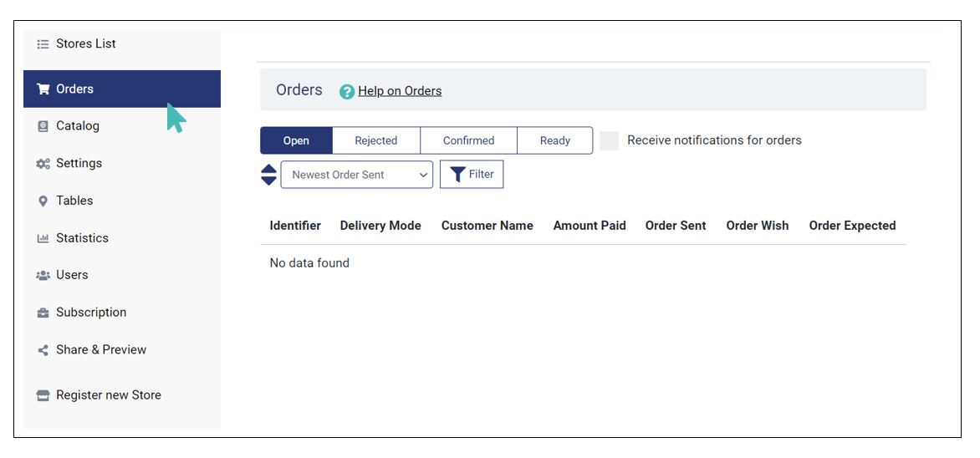Screen dimensions: 980x458
Task: Toggle sort direction with up-down arrows
Action: (268, 175)
